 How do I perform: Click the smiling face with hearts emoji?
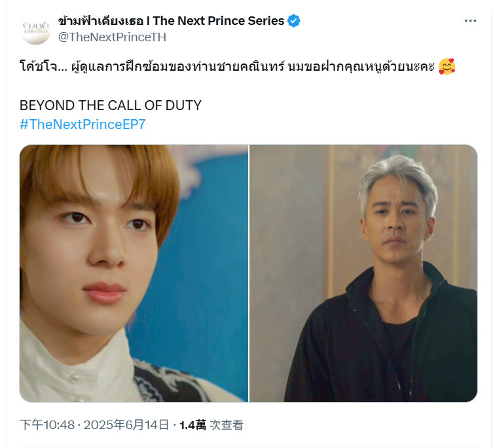pyautogui.click(x=447, y=66)
